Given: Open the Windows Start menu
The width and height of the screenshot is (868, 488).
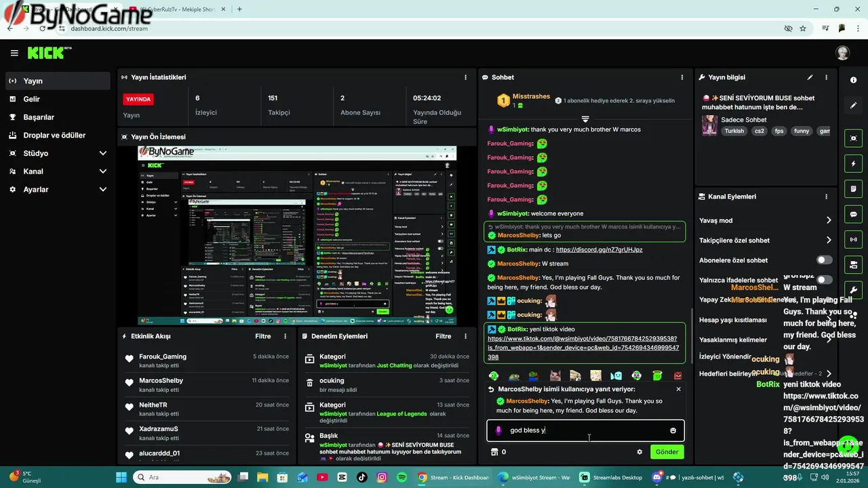Looking at the screenshot, I should tap(121, 477).
